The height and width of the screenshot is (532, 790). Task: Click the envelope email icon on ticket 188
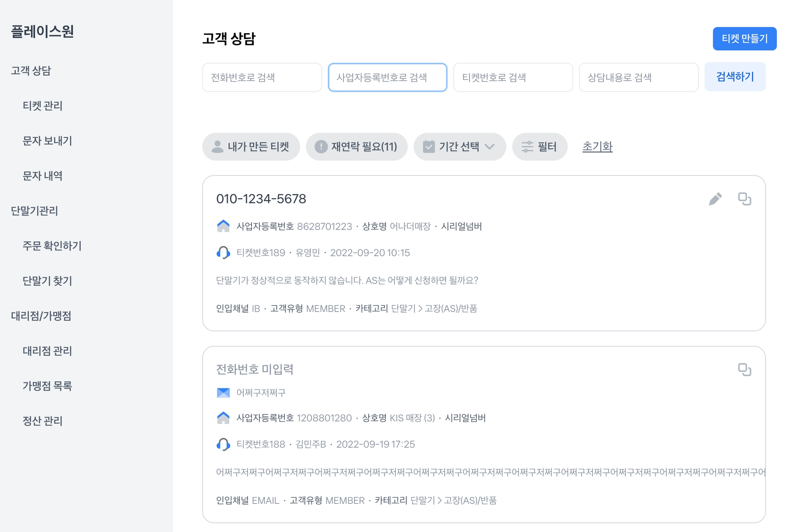(223, 393)
